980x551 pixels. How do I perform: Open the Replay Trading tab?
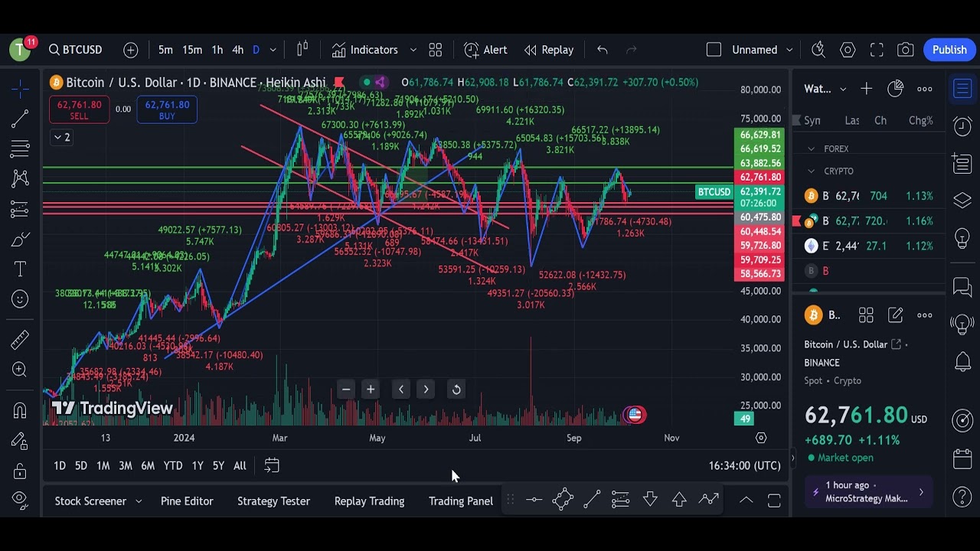(369, 501)
